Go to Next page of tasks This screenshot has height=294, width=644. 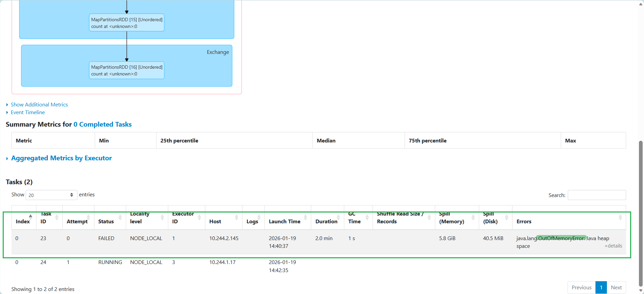[x=616, y=288]
